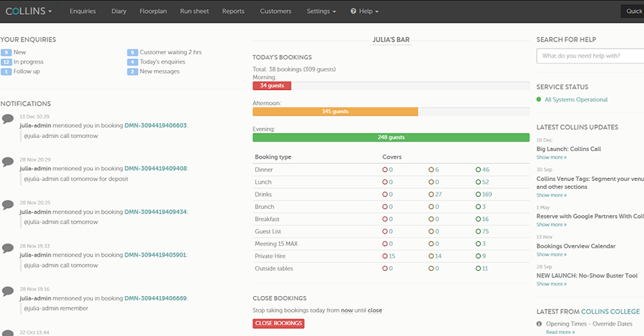Click the speech bubble for 13 Dec notification
This screenshot has width=644, height=336.
coord(8,119)
